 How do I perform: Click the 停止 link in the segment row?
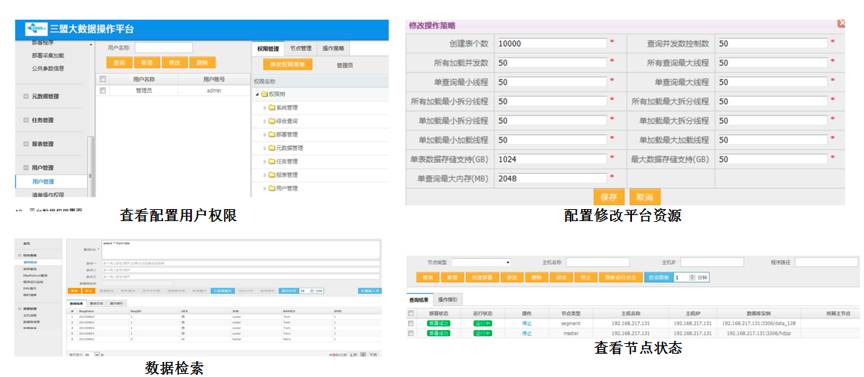tap(527, 324)
